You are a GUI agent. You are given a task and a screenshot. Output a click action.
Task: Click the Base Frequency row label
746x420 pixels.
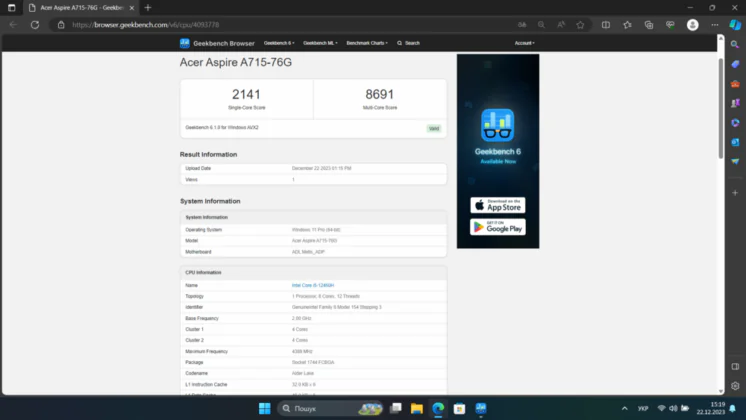click(202, 318)
